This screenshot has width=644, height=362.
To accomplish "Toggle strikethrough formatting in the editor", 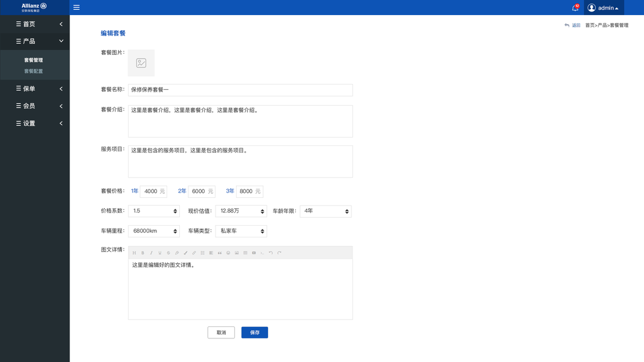I will click(168, 253).
